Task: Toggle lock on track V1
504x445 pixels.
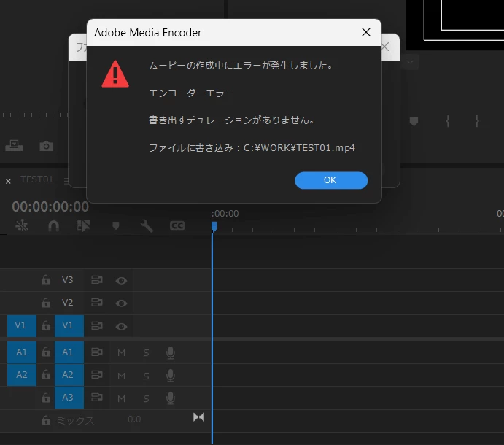Action: point(46,325)
